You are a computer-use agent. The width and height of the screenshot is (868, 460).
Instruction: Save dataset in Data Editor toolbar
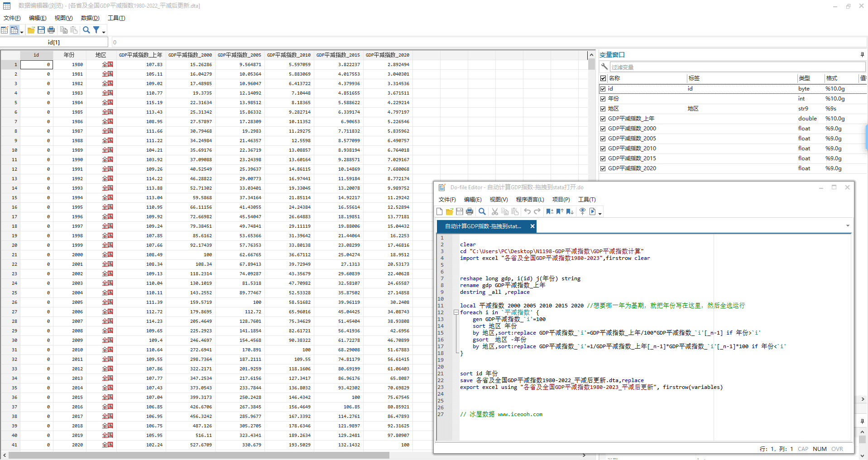[41, 30]
